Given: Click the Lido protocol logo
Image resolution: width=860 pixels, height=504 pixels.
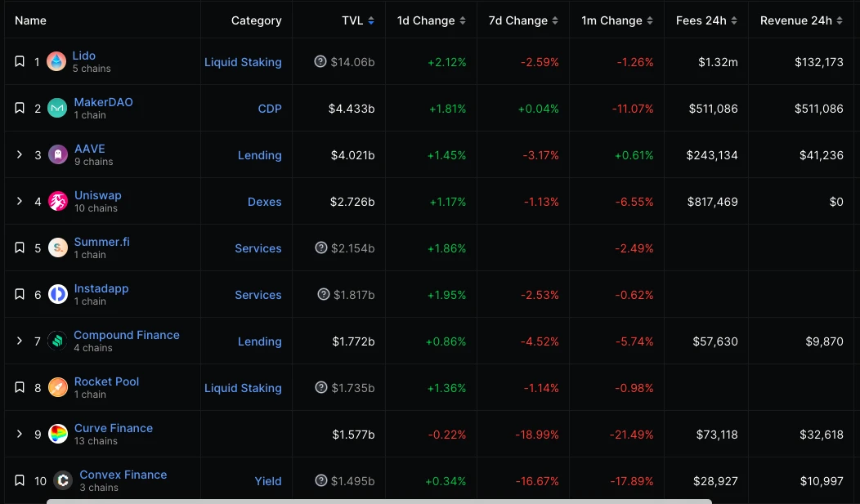Looking at the screenshot, I should pos(56,60).
